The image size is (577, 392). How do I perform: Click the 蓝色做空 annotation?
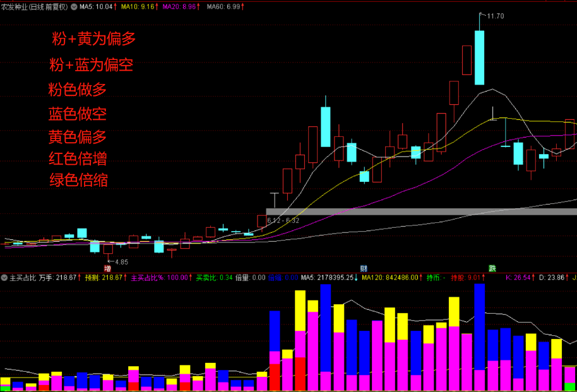point(78,114)
